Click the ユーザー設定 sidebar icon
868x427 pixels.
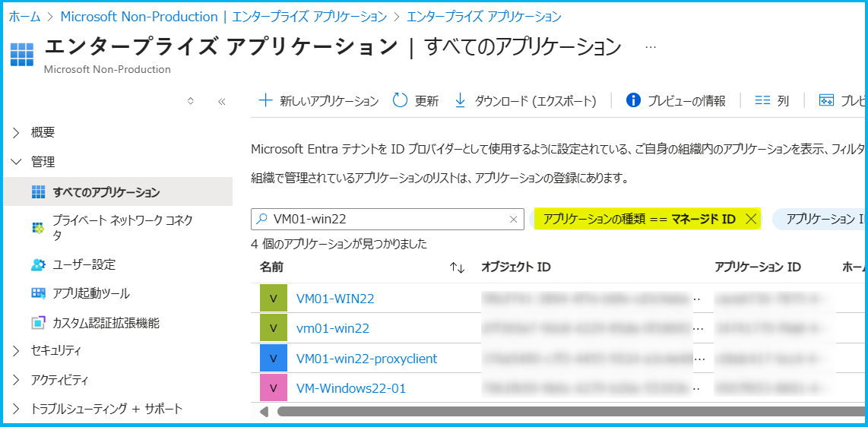38,265
